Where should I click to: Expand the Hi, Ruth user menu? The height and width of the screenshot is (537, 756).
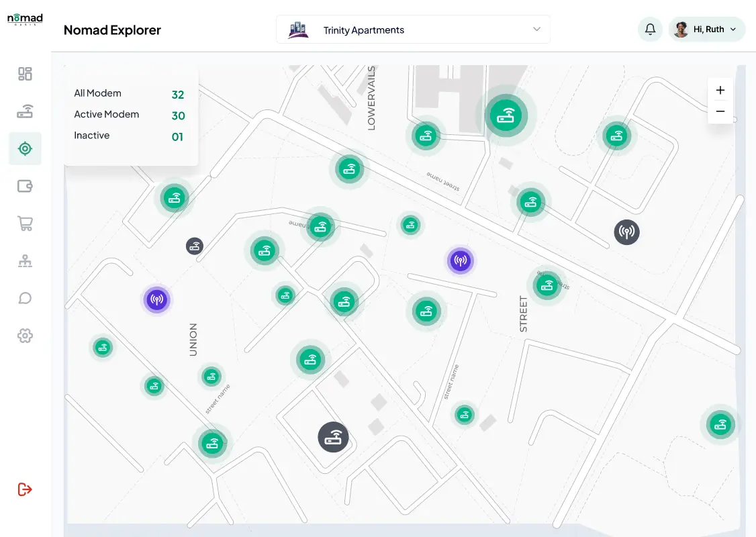(707, 30)
